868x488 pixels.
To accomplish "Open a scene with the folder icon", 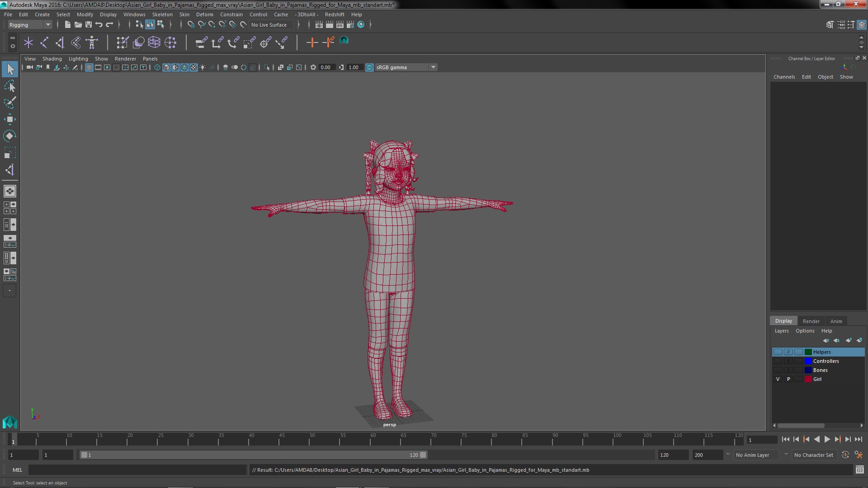I will (78, 24).
